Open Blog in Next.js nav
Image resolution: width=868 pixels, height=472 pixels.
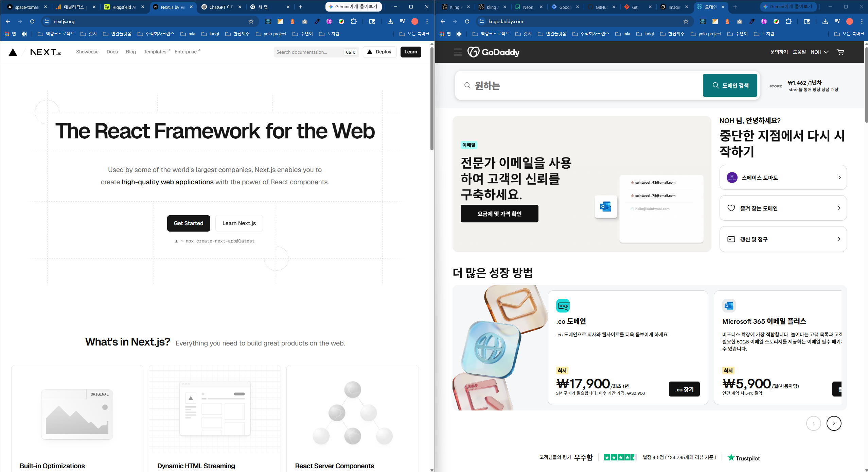point(131,52)
